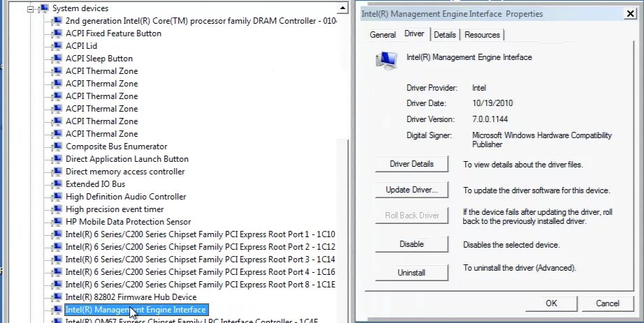Click the Direct memory access controller icon
The height and width of the screenshot is (323, 644).
[x=57, y=172]
